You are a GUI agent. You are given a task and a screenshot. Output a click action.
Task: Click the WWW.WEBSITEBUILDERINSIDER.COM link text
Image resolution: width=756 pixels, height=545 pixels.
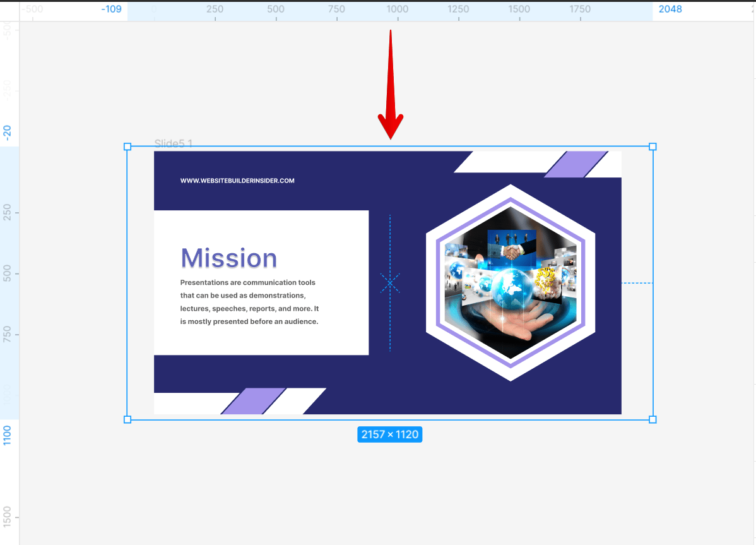pos(237,181)
